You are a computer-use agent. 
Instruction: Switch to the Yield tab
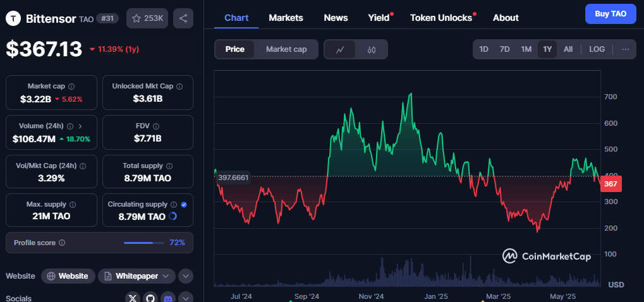point(379,18)
